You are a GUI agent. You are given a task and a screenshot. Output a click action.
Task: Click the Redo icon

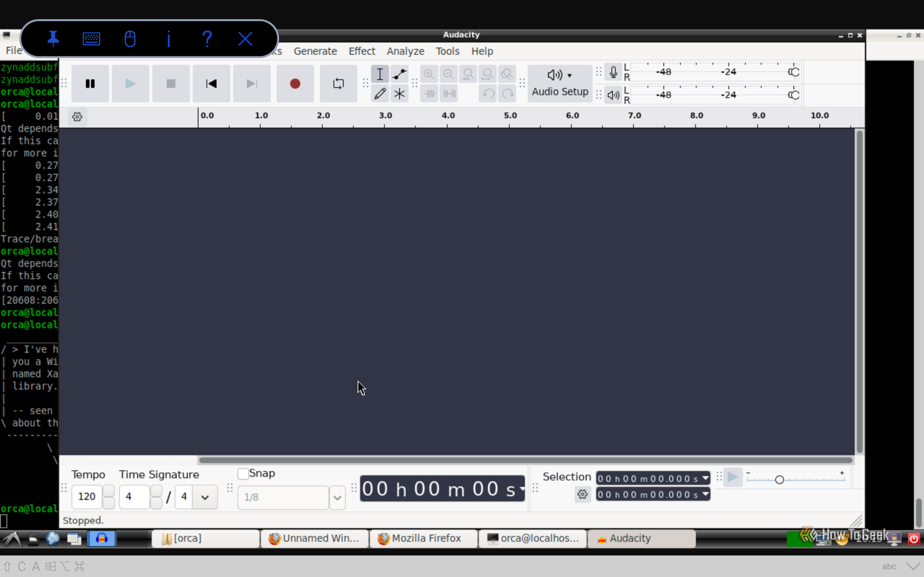click(x=508, y=93)
